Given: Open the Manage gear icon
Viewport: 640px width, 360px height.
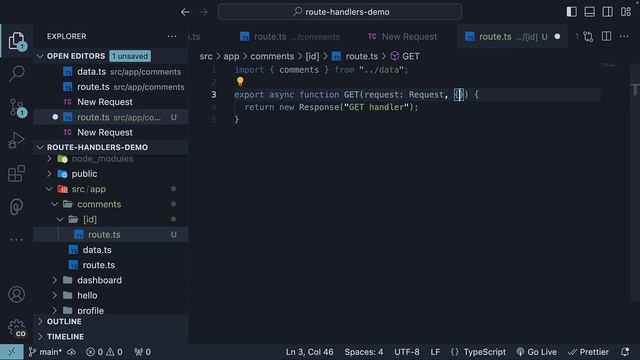Looking at the screenshot, I should (x=16, y=328).
